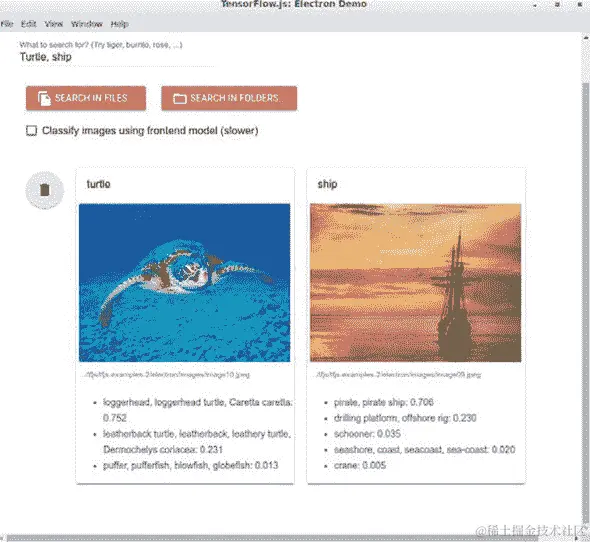Select the pirate ship sunset thumbnail

pos(415,283)
